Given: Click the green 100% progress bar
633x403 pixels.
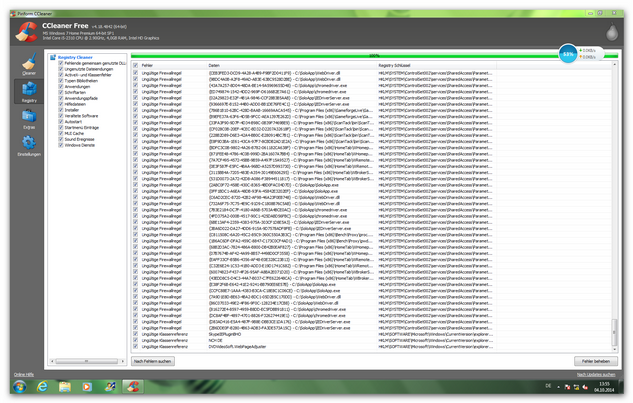Looking at the screenshot, I should point(374,56).
